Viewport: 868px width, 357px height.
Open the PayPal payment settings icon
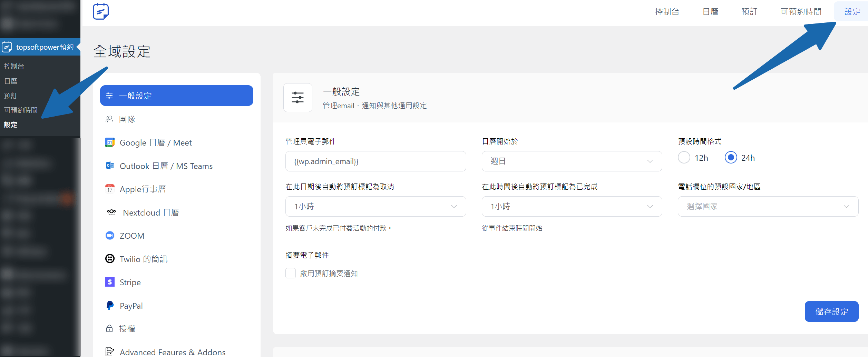click(110, 306)
